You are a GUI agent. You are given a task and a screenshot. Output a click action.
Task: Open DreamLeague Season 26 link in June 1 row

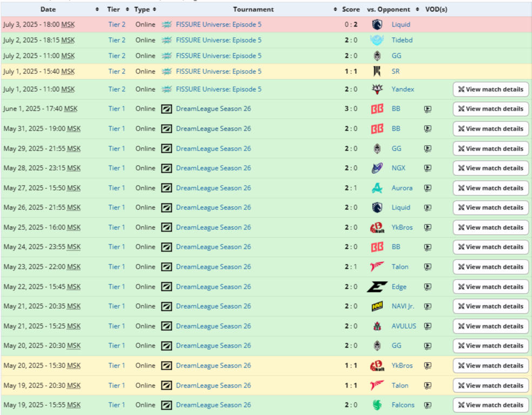click(x=213, y=108)
